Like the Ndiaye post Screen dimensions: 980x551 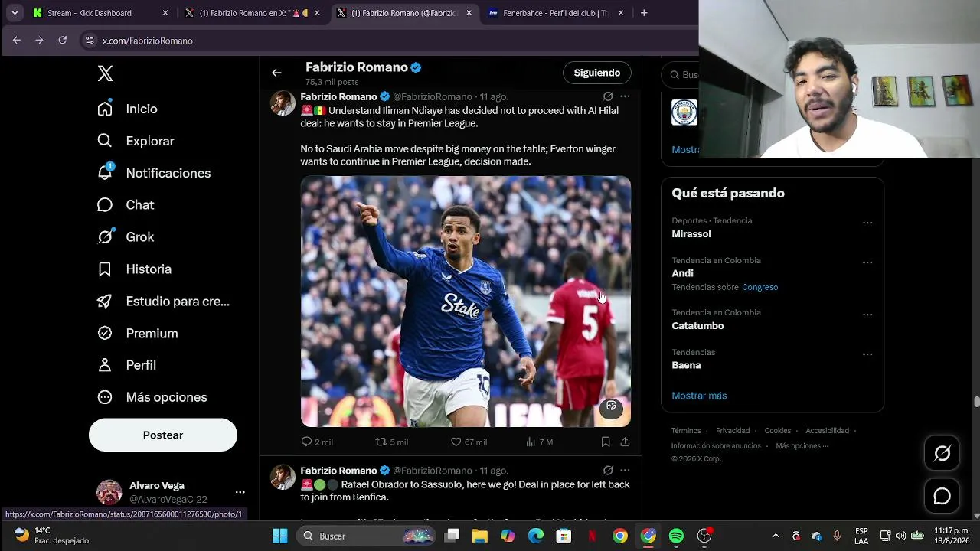coord(469,442)
